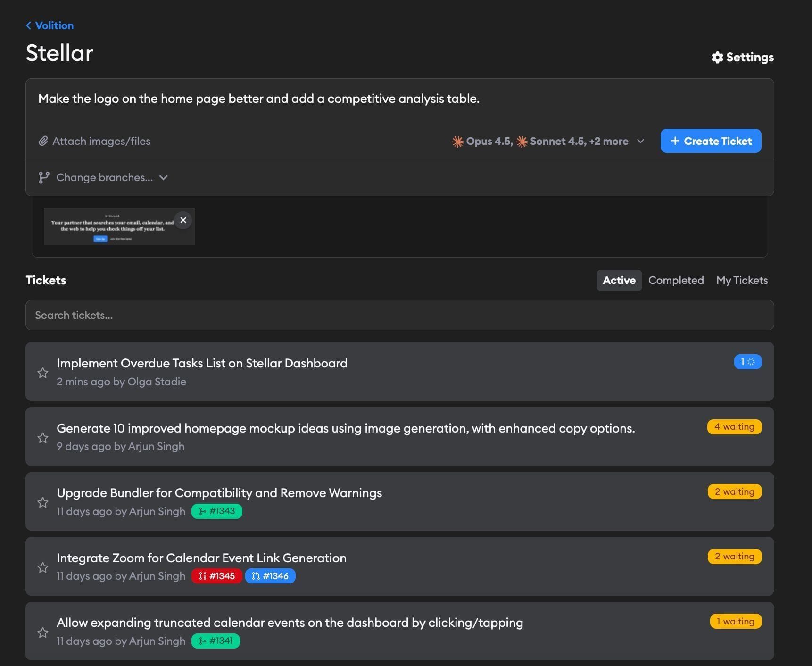This screenshot has height=666, width=812.
Task: Star the Implement Overdue Tasks ticket
Action: tap(43, 373)
